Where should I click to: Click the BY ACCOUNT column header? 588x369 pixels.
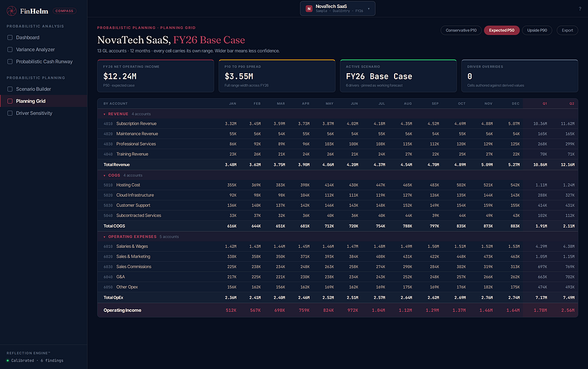pyautogui.click(x=116, y=104)
